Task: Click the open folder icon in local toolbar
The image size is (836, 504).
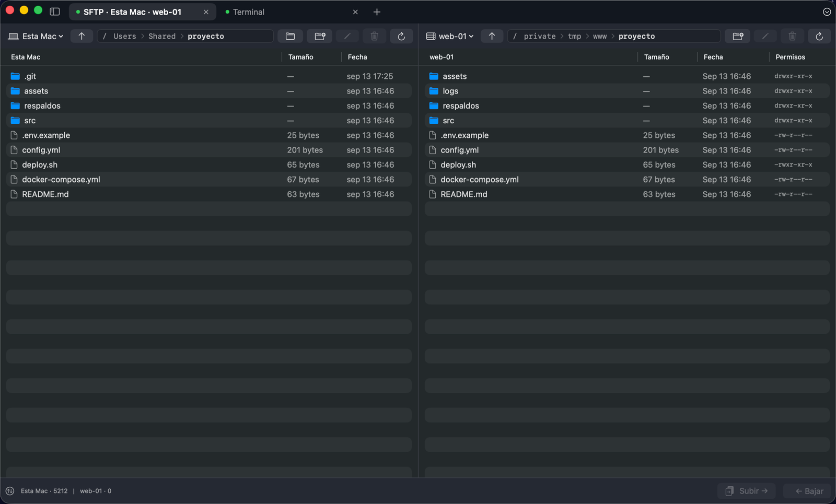Action: coord(291,36)
